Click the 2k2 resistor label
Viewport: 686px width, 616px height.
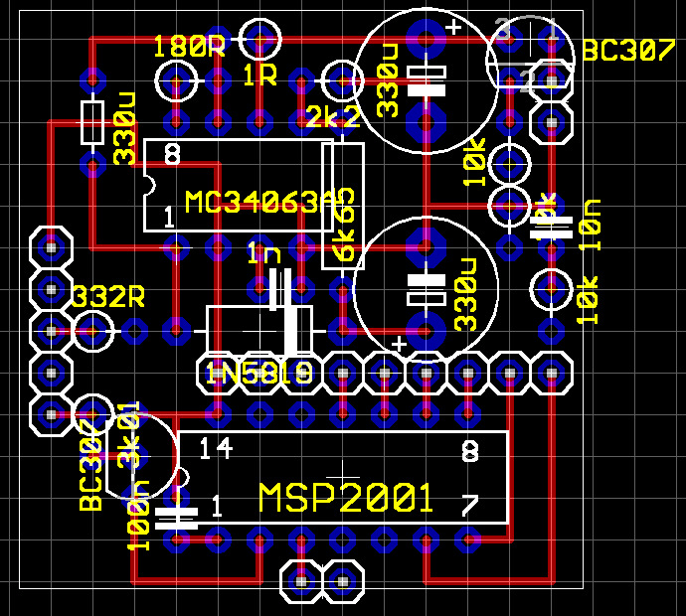point(334,116)
